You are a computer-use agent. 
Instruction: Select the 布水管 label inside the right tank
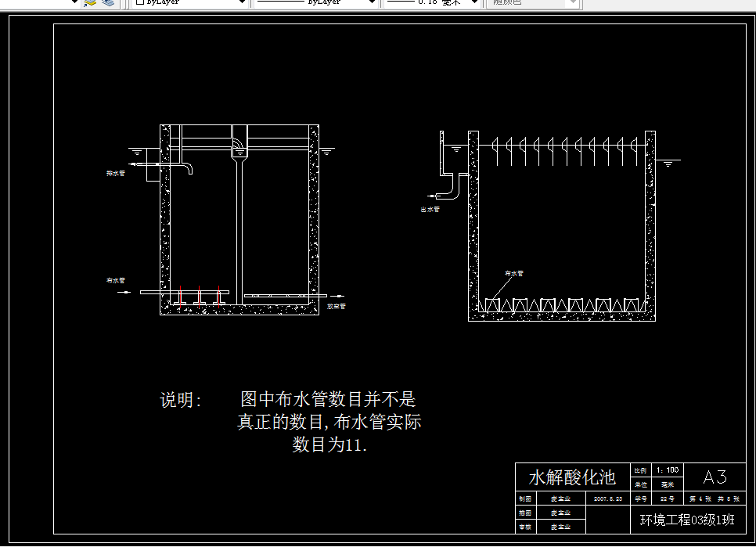pyautogui.click(x=514, y=273)
